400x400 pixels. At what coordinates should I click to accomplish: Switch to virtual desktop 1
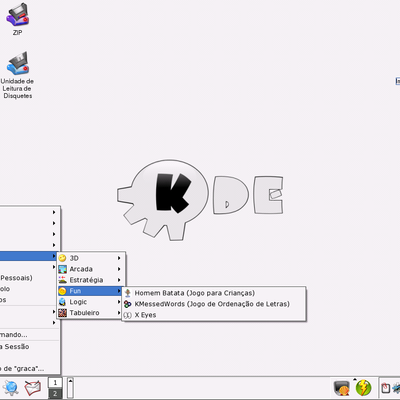tap(55, 383)
